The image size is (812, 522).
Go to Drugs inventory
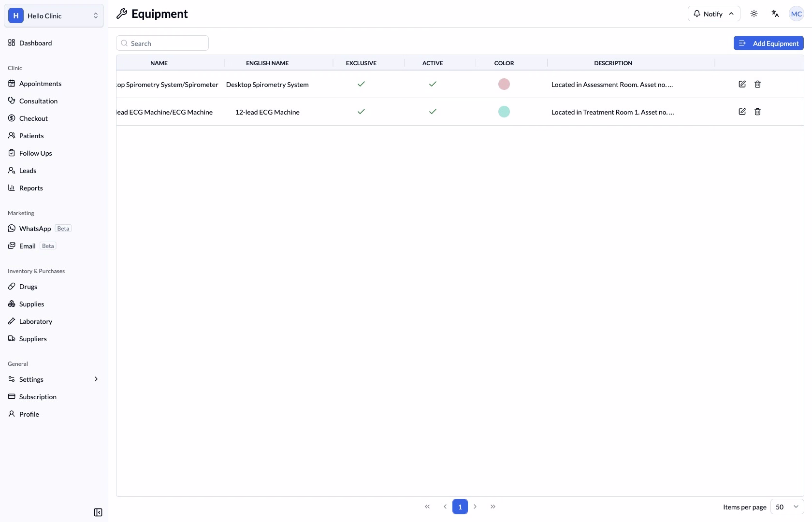click(x=54, y=287)
